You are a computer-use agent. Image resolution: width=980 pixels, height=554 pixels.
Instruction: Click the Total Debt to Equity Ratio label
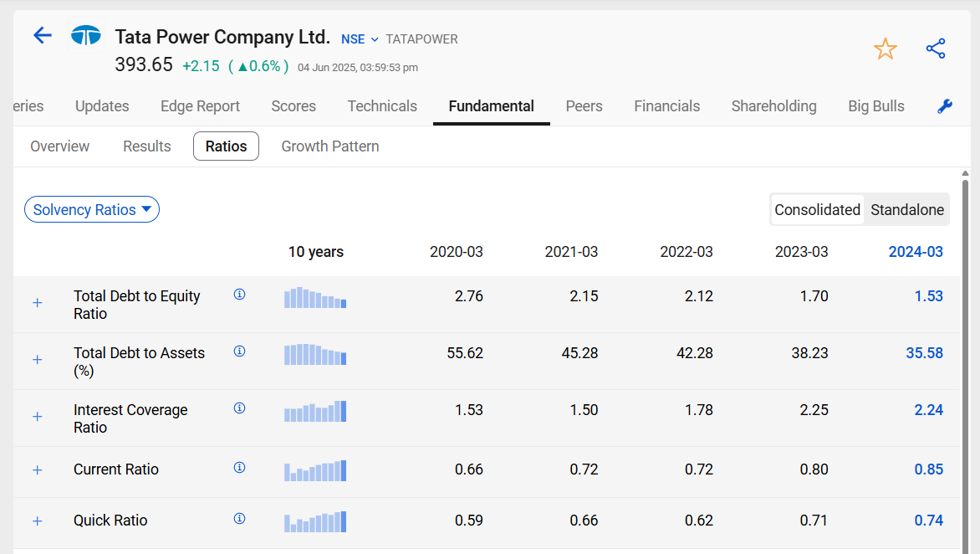(x=137, y=305)
